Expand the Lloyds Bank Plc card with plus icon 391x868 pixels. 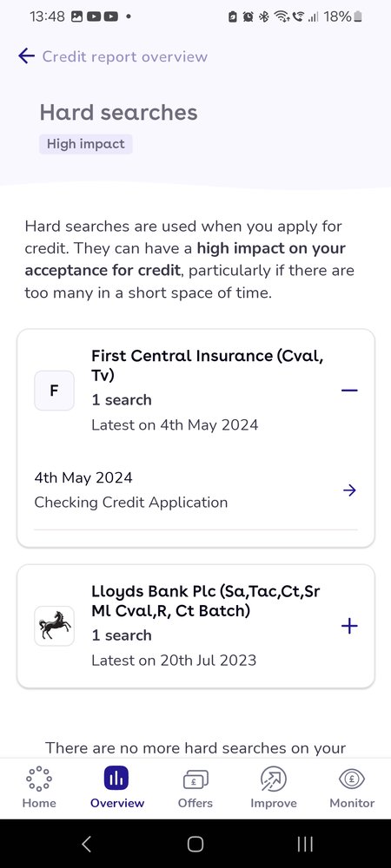(349, 626)
